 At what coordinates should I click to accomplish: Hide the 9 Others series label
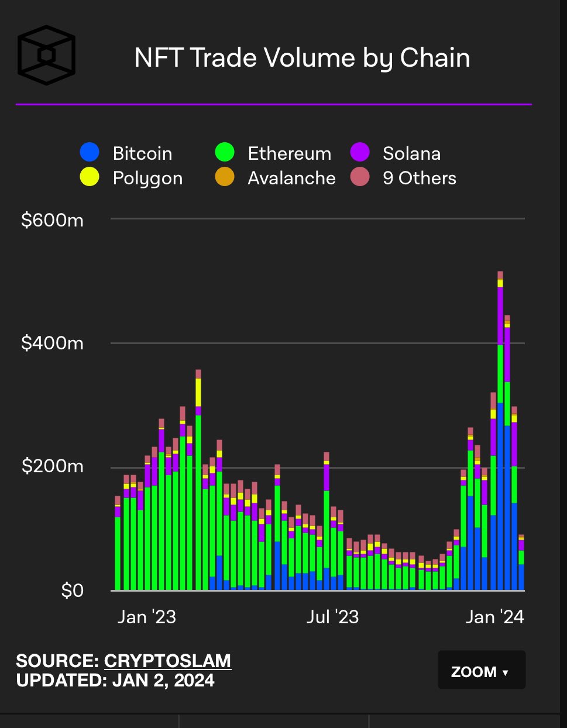click(x=419, y=178)
